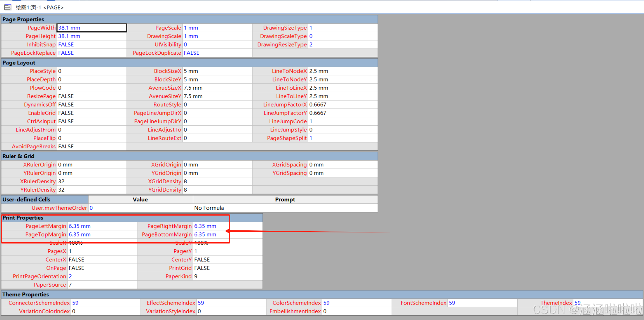644x320 pixels.
Task: Collapse the Ruler & Grid section header
Action: (x=18, y=156)
